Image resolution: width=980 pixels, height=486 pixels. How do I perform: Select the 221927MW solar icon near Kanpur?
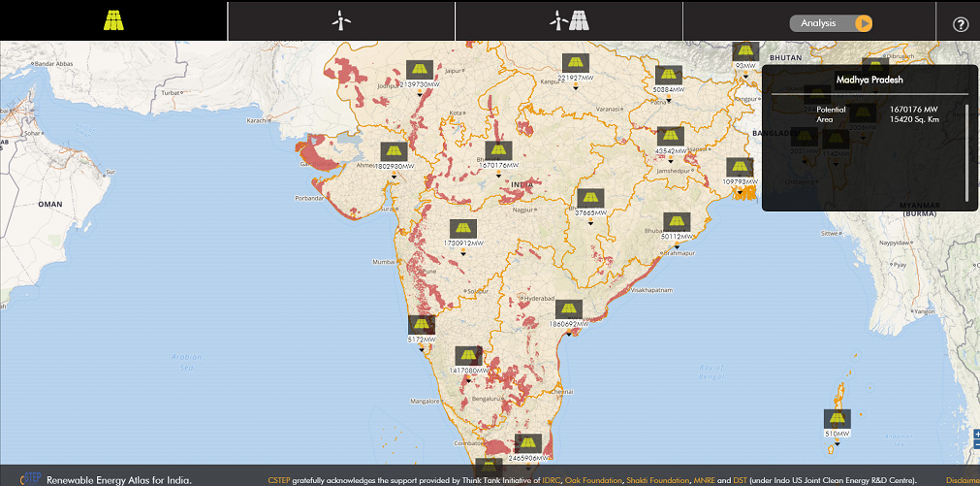pos(575,65)
